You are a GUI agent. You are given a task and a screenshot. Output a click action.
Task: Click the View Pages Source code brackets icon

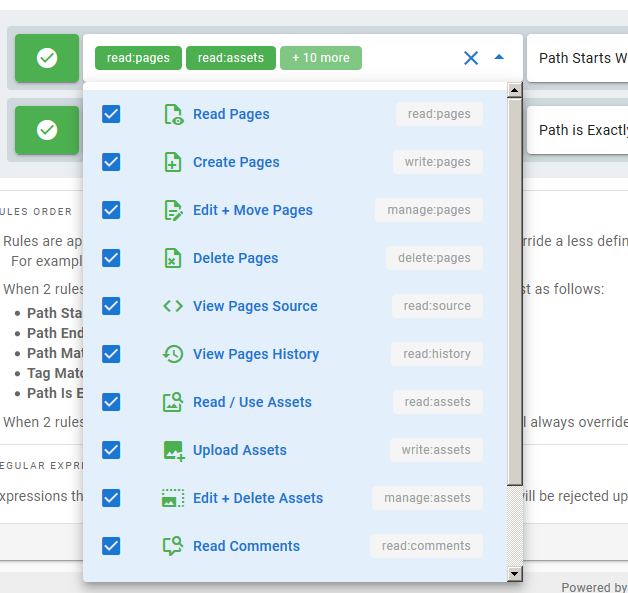click(173, 306)
